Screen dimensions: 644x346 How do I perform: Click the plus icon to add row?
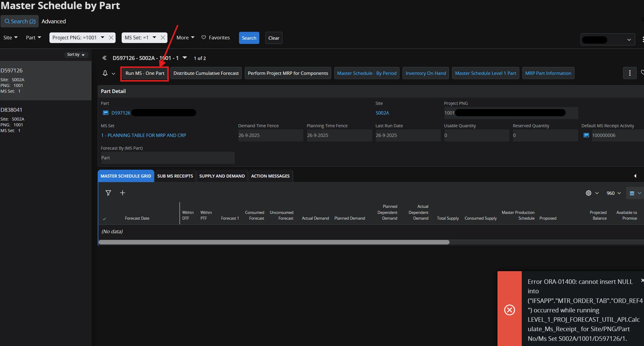click(122, 193)
